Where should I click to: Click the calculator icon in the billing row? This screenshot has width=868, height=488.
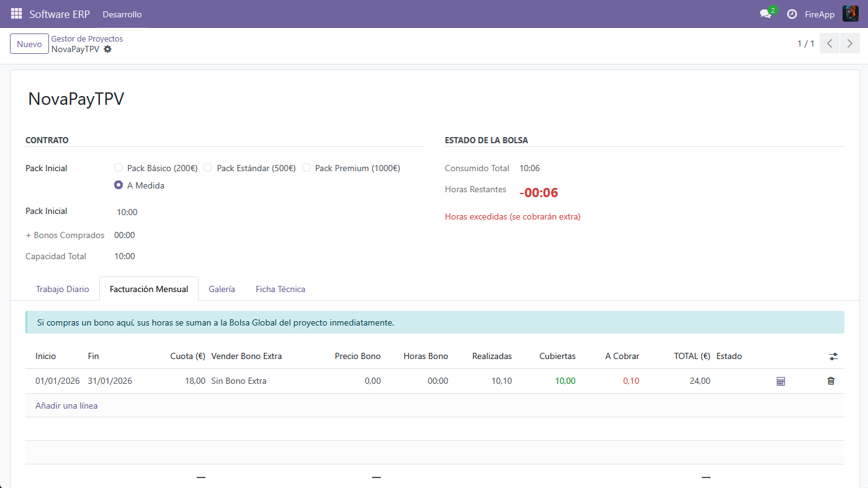click(x=781, y=381)
